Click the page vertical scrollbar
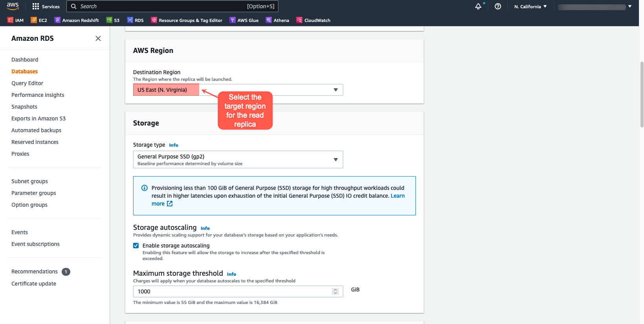 click(x=642, y=94)
